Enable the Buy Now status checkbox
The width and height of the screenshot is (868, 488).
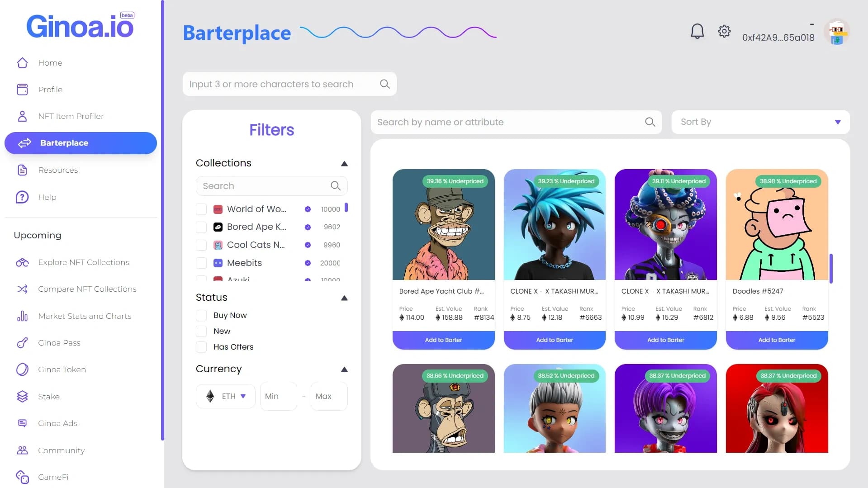pos(201,315)
